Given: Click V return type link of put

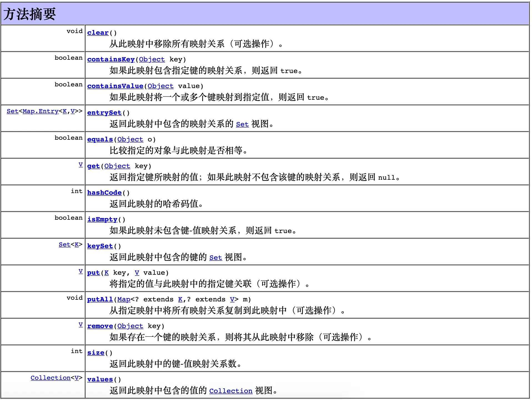Looking at the screenshot, I should click(x=81, y=271).
